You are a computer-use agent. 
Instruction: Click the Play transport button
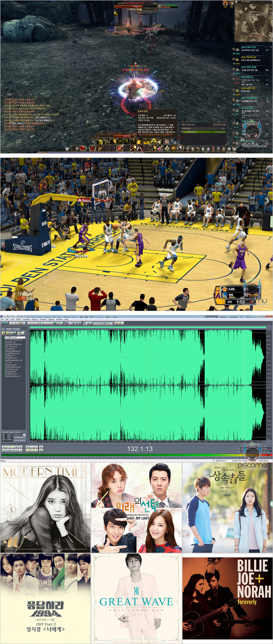coord(8,447)
